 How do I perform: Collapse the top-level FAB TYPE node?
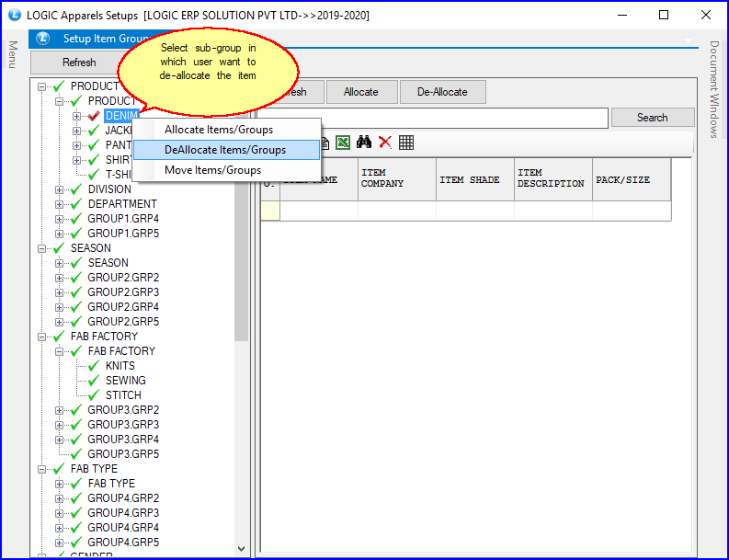click(x=42, y=469)
